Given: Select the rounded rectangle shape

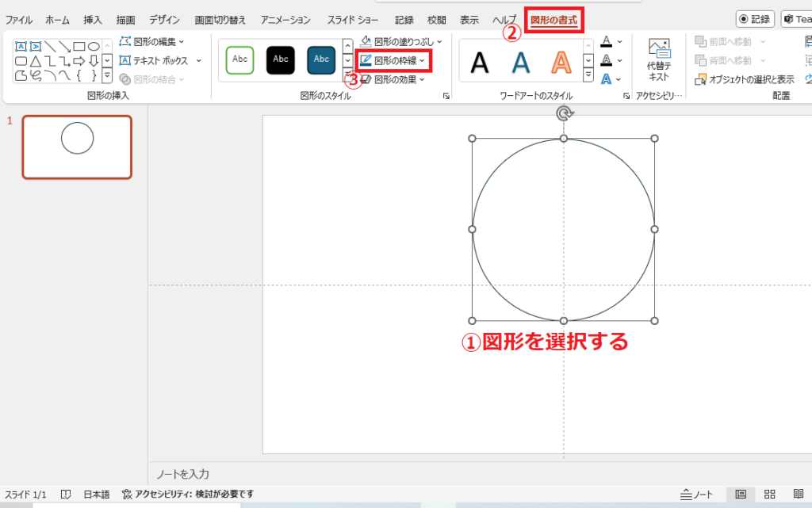Looking at the screenshot, I should click(x=21, y=61).
